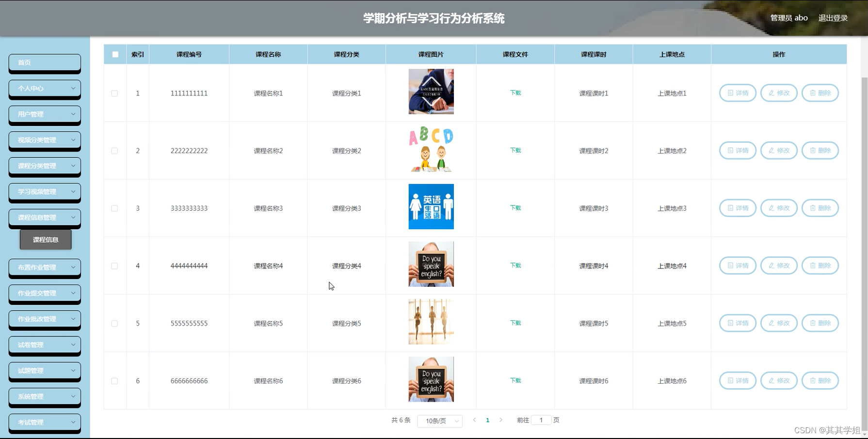Navigate to 首页 in the sidebar
The width and height of the screenshot is (868, 439).
click(x=44, y=63)
